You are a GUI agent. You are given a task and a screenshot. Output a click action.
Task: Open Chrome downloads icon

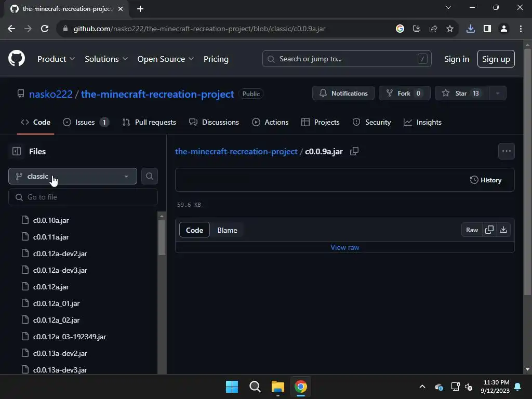click(x=471, y=29)
